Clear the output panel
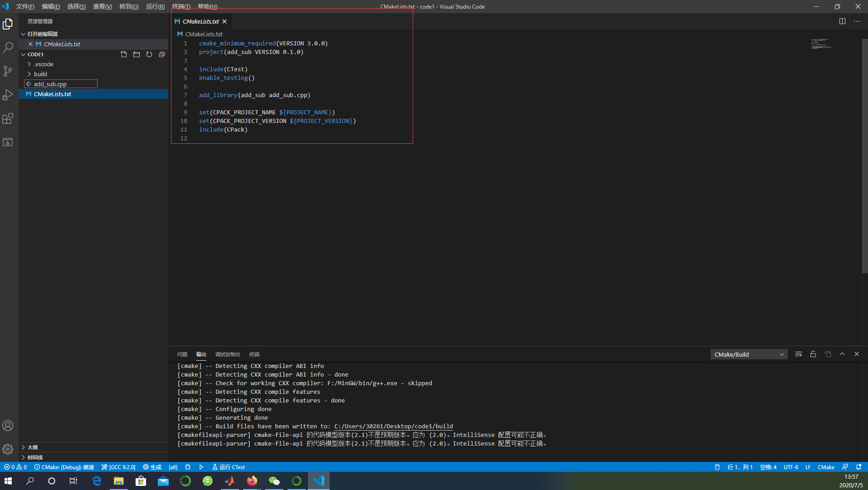This screenshot has height=490, width=868. (x=799, y=354)
